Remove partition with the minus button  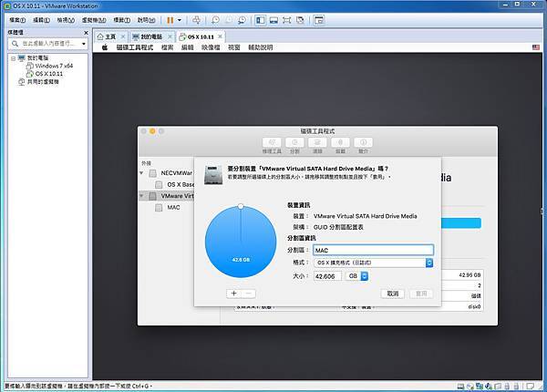pos(248,294)
